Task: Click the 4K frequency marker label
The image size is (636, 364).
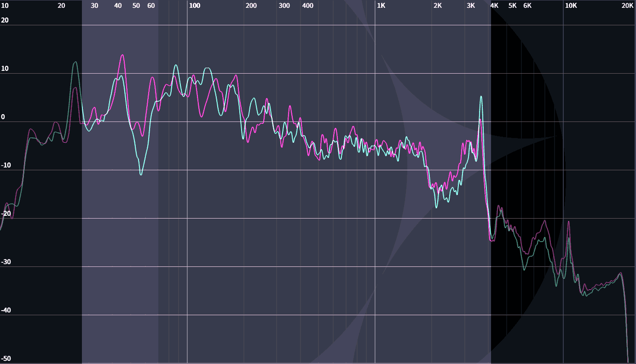Action: point(494,6)
